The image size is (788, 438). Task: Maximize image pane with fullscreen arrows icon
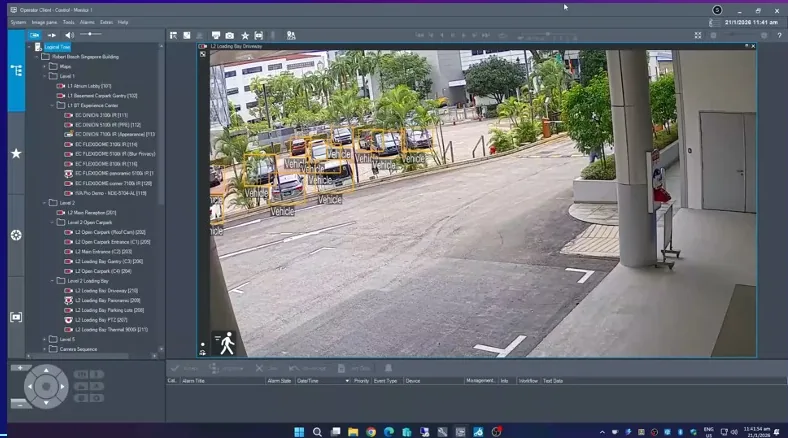click(698, 36)
